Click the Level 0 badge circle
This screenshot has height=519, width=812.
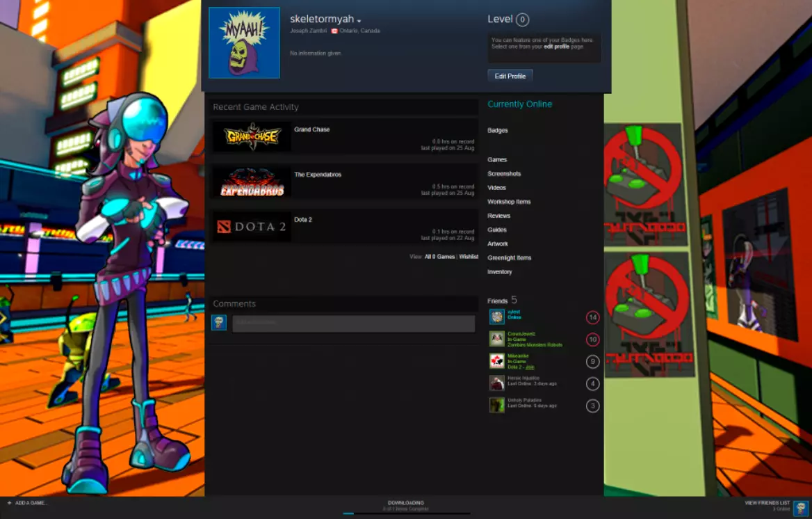[523, 19]
